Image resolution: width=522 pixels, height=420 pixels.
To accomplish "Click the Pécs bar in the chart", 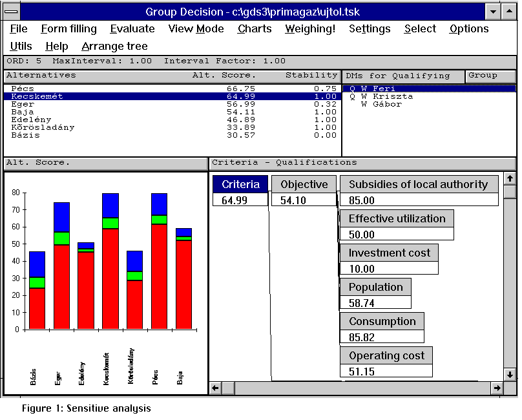I will (159, 261).
